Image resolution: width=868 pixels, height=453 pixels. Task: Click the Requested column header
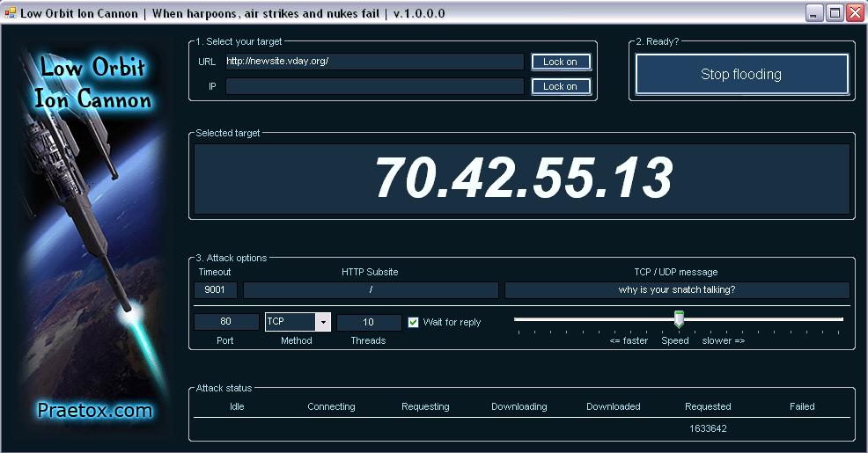click(708, 406)
